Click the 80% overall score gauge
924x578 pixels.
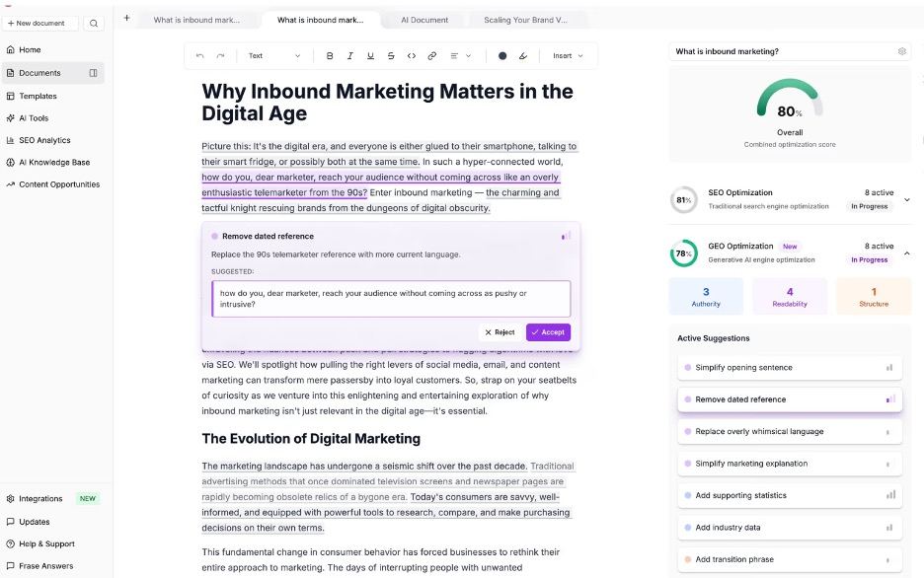point(790,99)
